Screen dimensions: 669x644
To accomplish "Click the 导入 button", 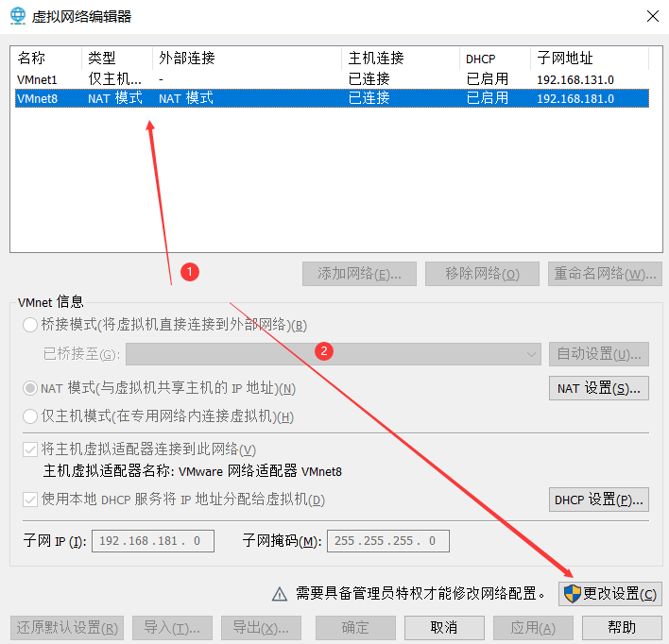I will [x=172, y=628].
